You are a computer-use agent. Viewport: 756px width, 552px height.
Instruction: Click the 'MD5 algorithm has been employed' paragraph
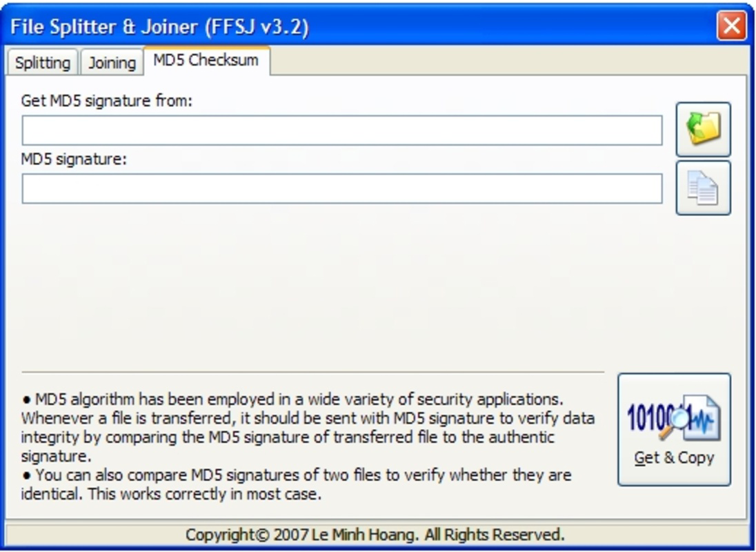[308, 428]
